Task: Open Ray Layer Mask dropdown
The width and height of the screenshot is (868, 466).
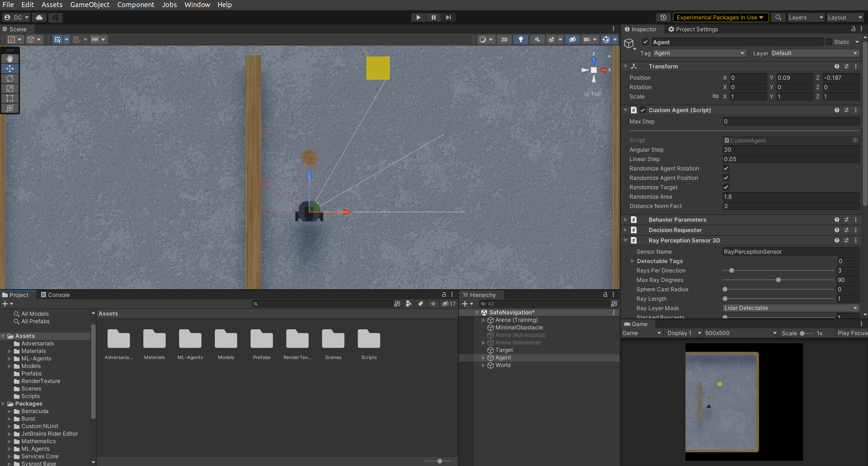Action: (x=790, y=308)
